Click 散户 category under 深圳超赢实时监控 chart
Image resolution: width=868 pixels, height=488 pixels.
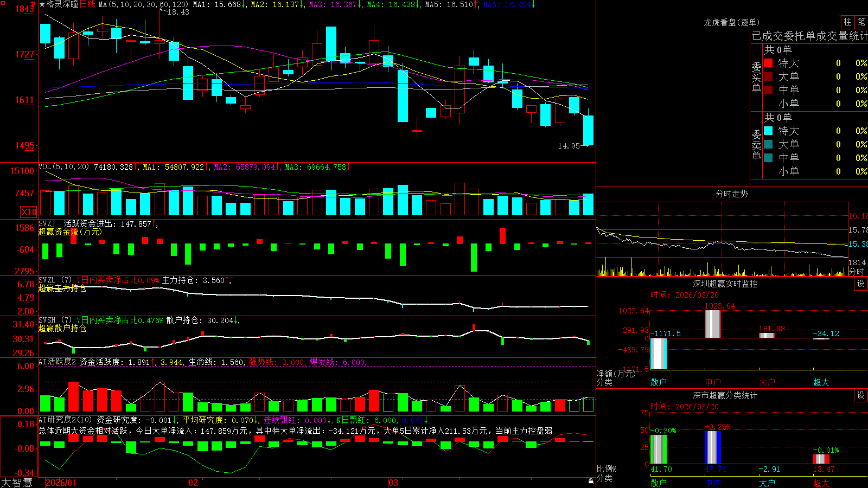(x=659, y=382)
